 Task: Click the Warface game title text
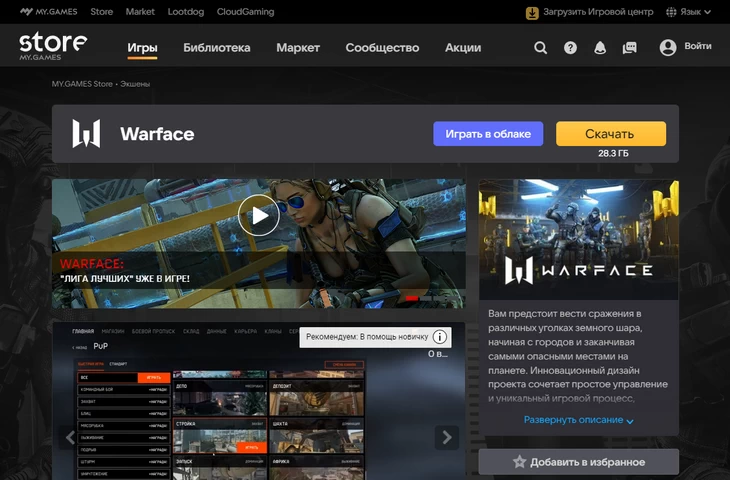click(157, 134)
